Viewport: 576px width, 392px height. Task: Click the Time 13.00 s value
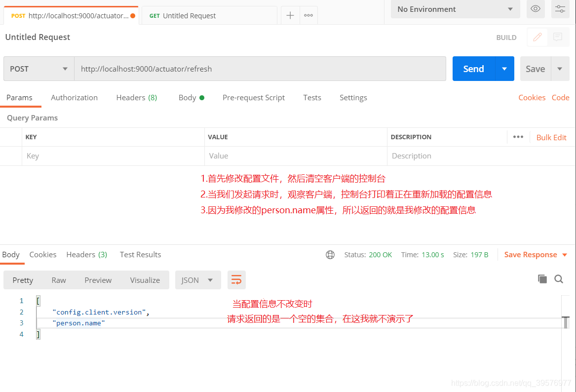[x=433, y=255]
